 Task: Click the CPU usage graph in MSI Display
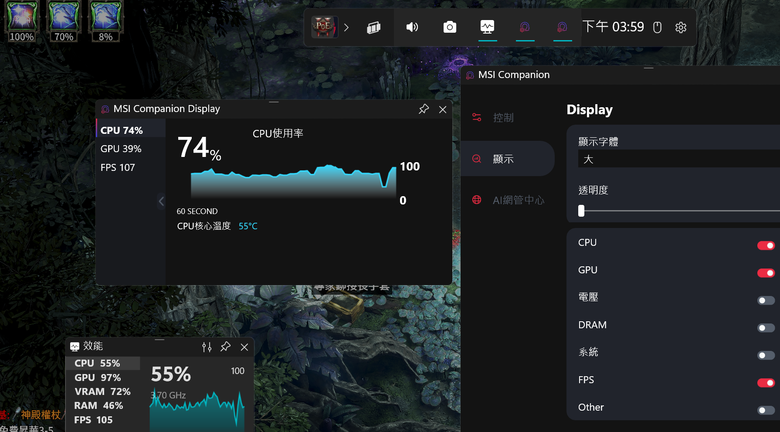(x=293, y=182)
